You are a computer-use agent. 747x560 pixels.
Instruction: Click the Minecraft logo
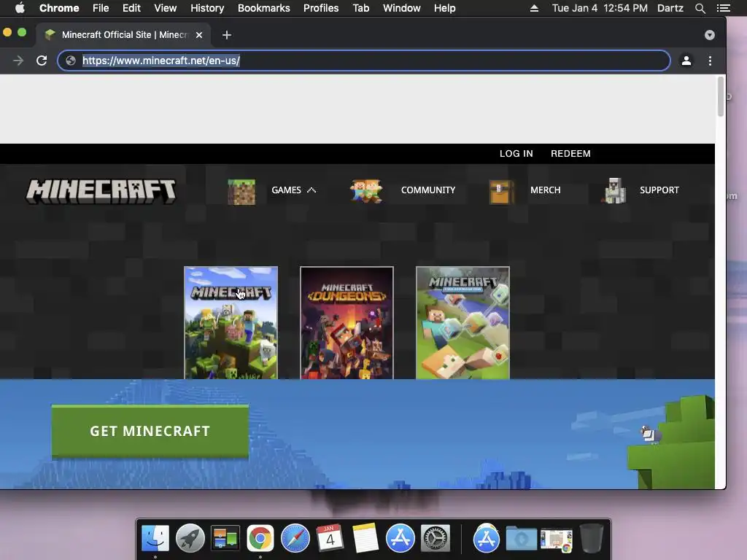(101, 191)
